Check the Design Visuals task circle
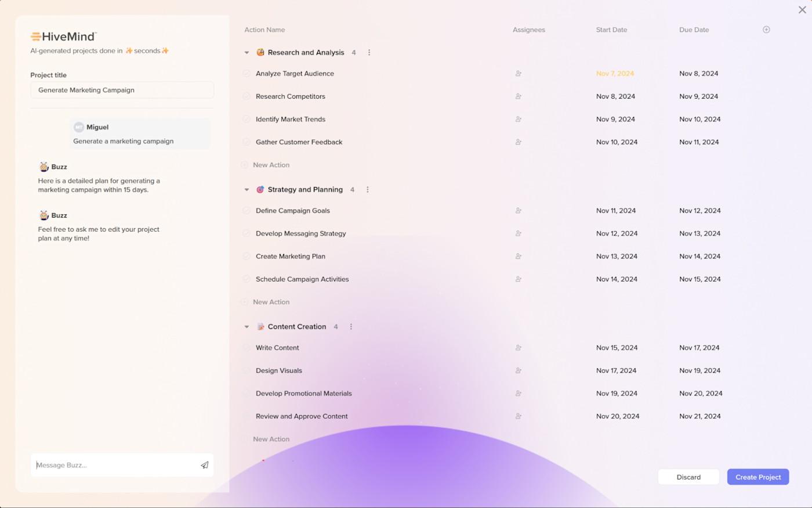This screenshot has width=812, height=508. [246, 370]
